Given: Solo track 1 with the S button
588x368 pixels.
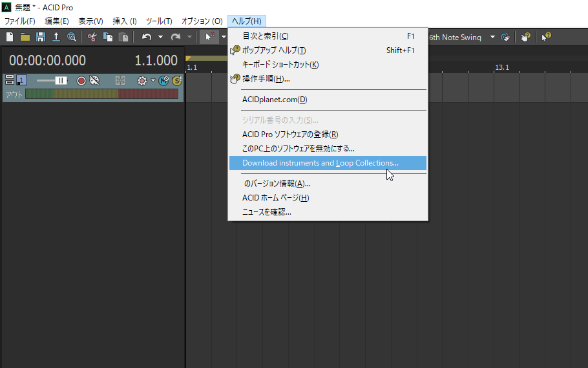Looking at the screenshot, I should point(177,80).
